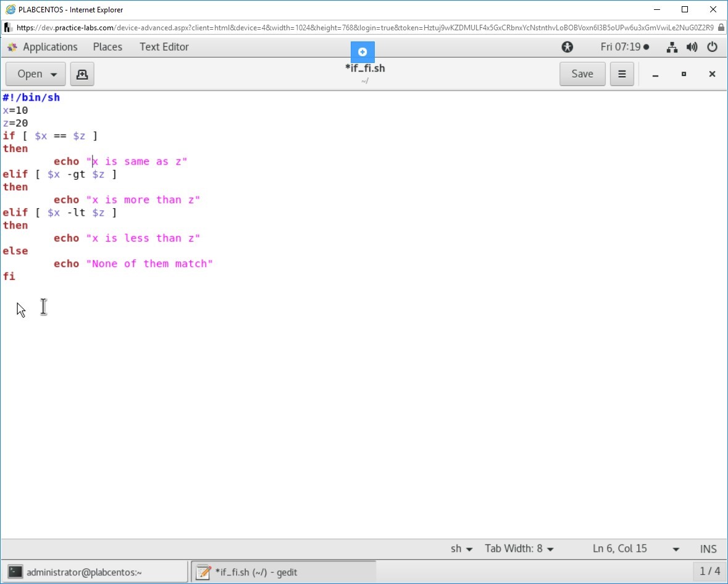This screenshot has height=584, width=728.
Task: Click the new document icon button
Action: [x=82, y=74]
